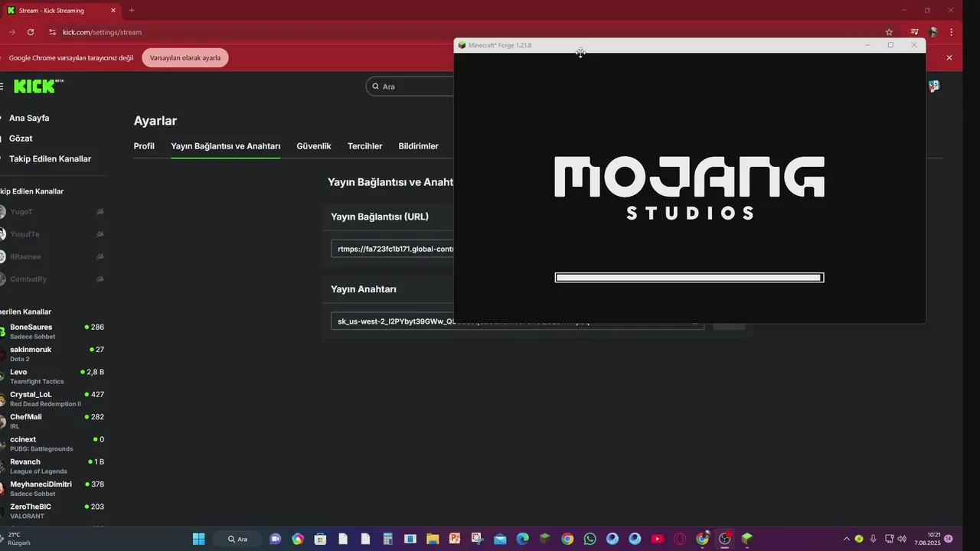The height and width of the screenshot is (551, 980).
Task: Show hidden system tray icons
Action: tap(846, 539)
